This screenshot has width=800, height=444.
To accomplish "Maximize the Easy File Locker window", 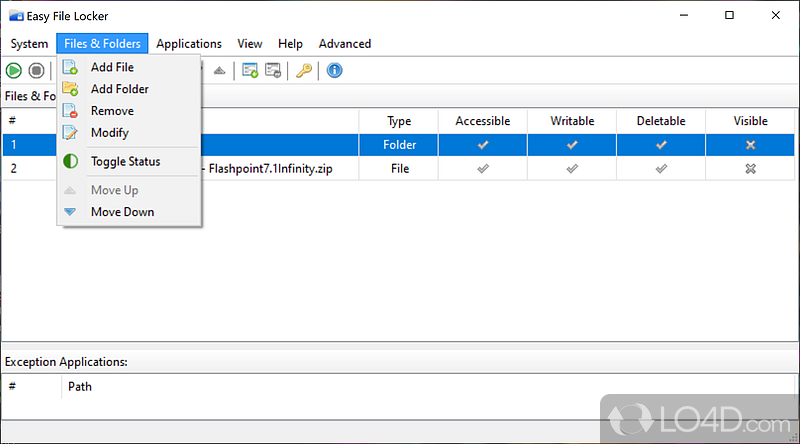I will (730, 15).
